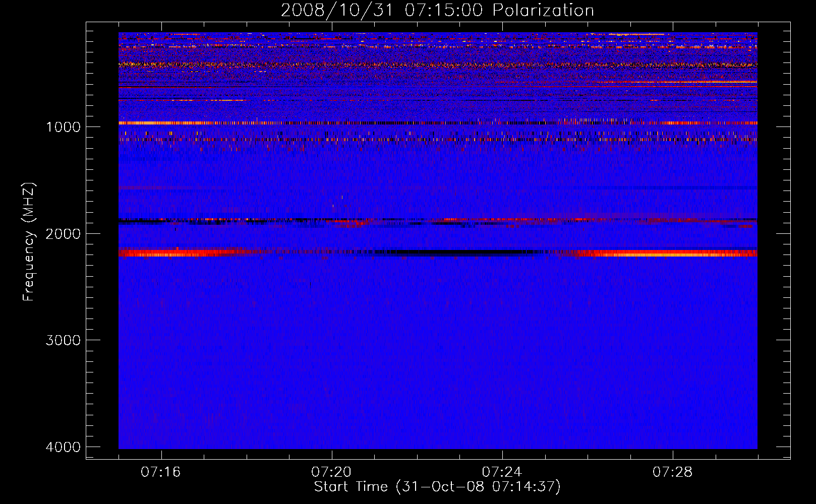
Task: Click the 2000 frequency tick label
Action: (x=63, y=233)
